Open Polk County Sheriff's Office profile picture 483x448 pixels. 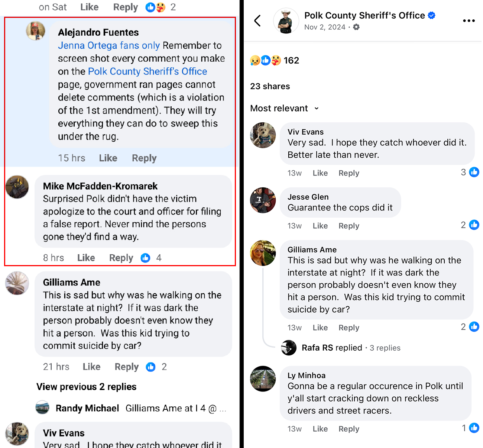[x=286, y=21]
